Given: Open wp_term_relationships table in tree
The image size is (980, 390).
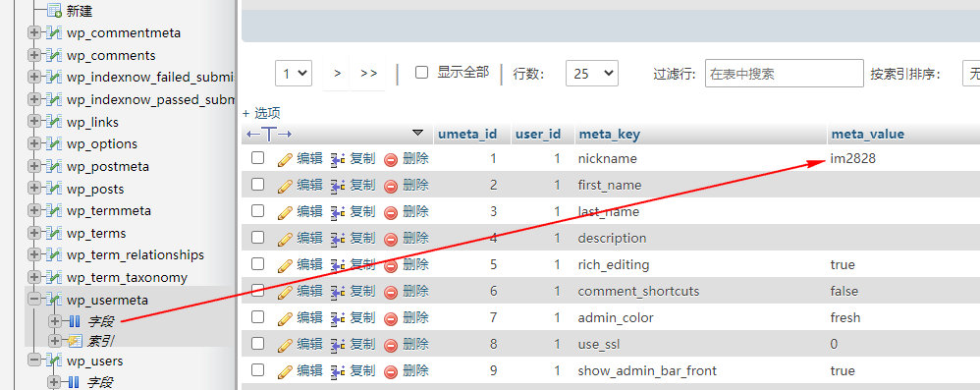Looking at the screenshot, I should (136, 255).
